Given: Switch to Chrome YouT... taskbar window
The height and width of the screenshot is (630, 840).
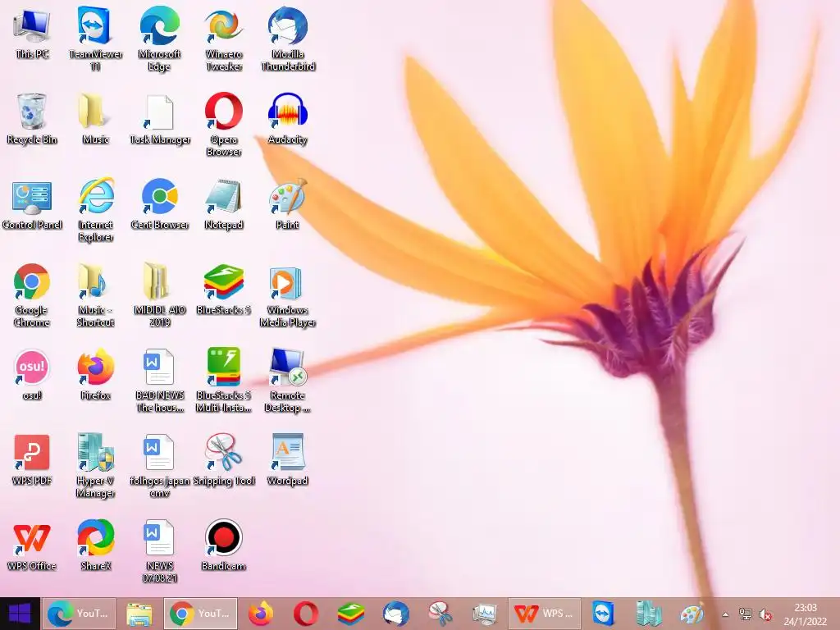Looking at the screenshot, I should 200,614.
